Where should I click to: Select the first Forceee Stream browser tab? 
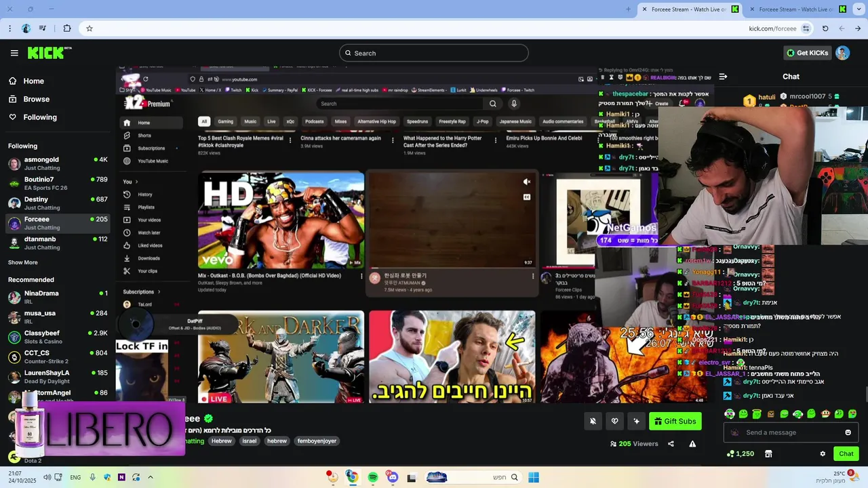pyautogui.click(x=688, y=9)
